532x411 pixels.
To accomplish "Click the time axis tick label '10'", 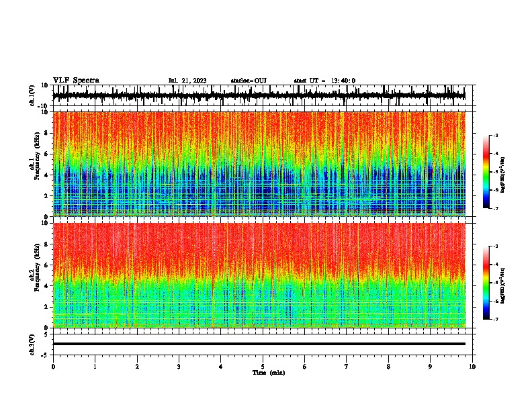I will pos(472,367).
